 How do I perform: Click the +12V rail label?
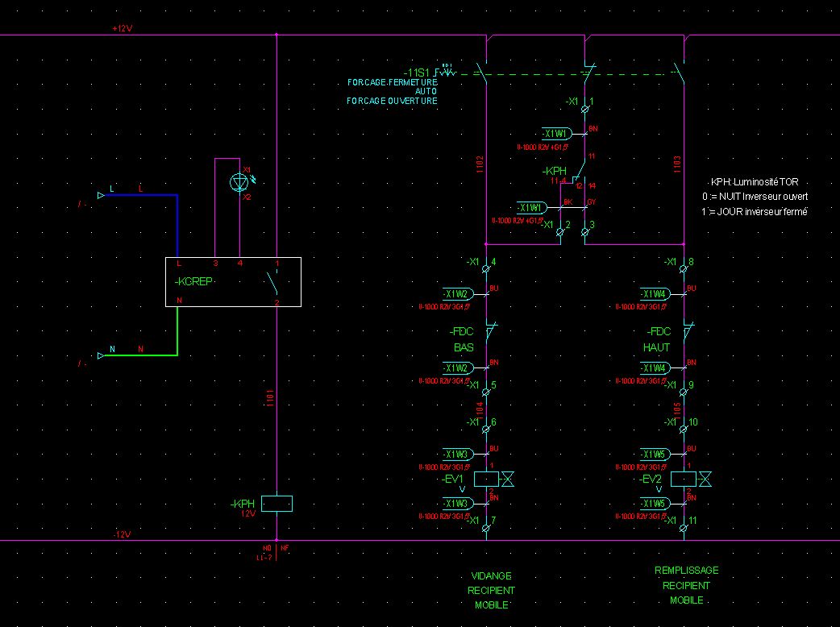click(x=122, y=29)
